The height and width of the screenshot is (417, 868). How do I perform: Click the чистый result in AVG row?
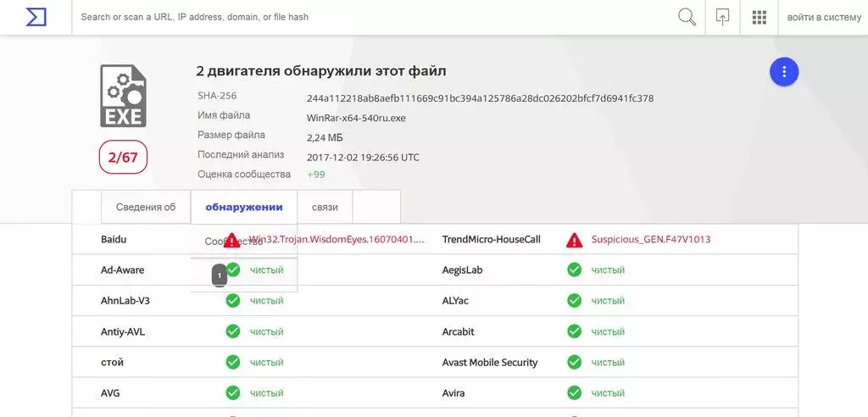pyautogui.click(x=266, y=393)
